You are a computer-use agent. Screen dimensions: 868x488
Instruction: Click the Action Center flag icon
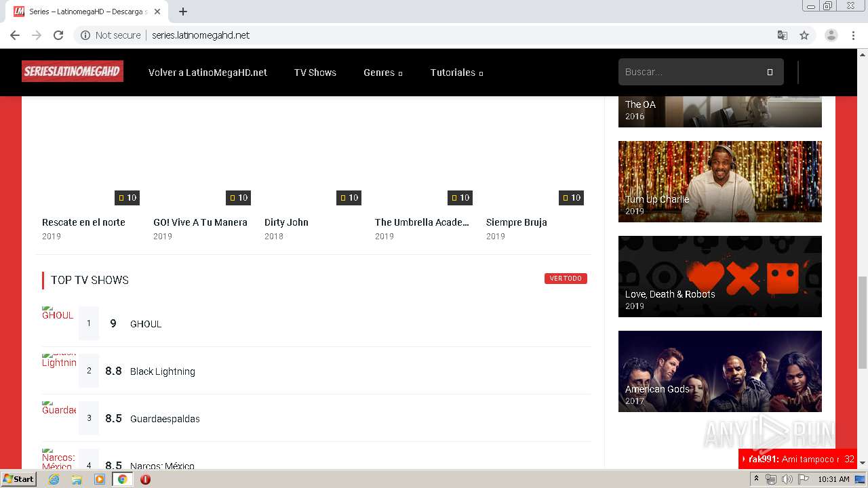[x=804, y=479]
